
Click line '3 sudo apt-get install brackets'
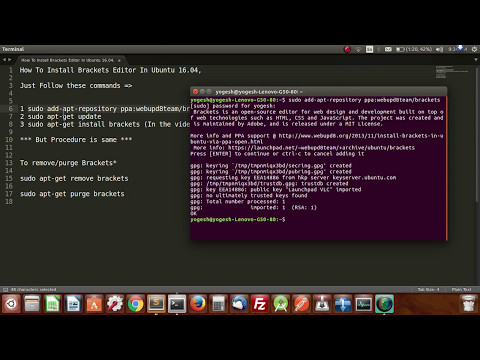(x=105, y=124)
